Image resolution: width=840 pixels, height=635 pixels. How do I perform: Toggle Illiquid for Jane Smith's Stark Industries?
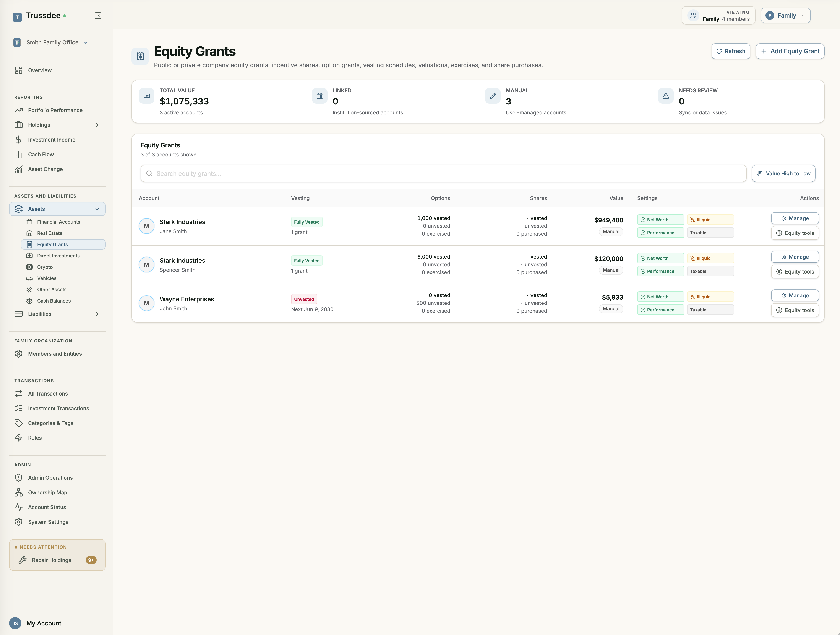pos(710,220)
